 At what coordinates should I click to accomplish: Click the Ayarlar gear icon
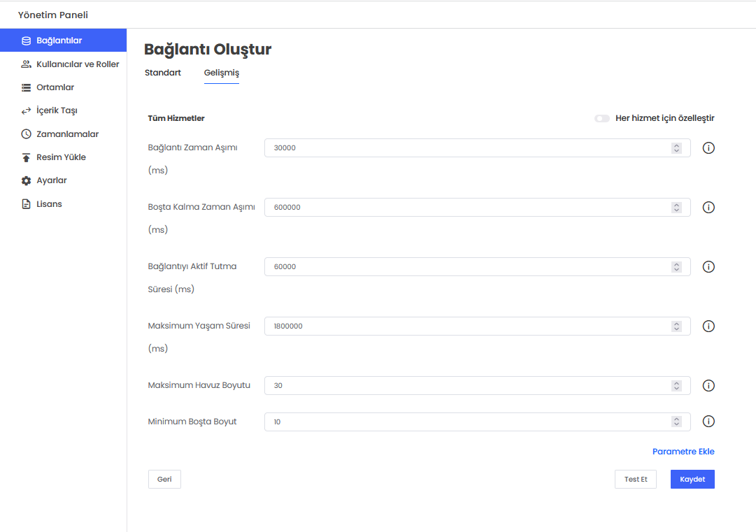click(26, 180)
